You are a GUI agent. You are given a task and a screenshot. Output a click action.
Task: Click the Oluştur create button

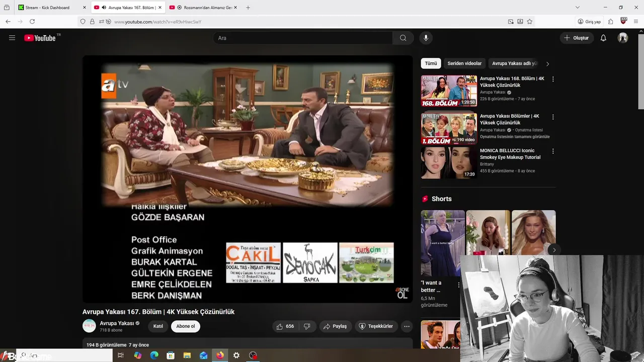coord(577,38)
